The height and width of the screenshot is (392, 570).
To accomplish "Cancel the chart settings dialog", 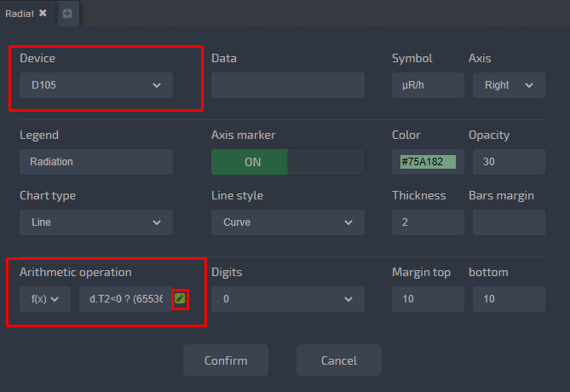I will tap(339, 360).
